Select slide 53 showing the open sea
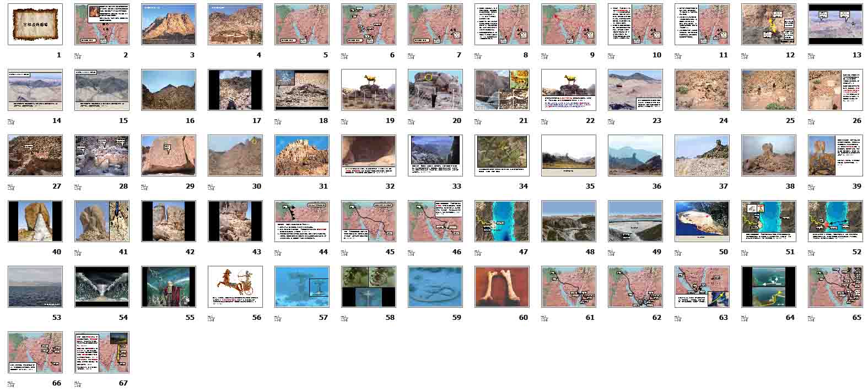This screenshot has width=868, height=391. pyautogui.click(x=35, y=287)
